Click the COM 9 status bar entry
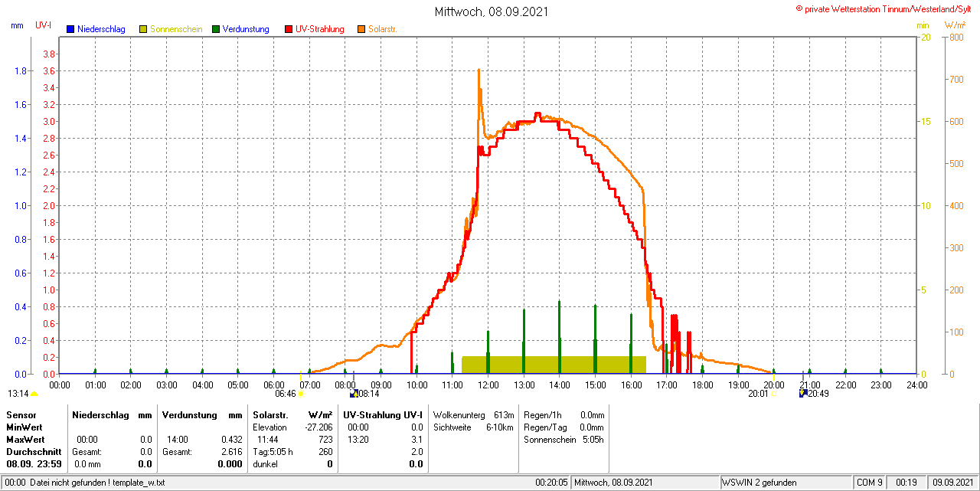The width and height of the screenshot is (980, 491). click(x=870, y=483)
